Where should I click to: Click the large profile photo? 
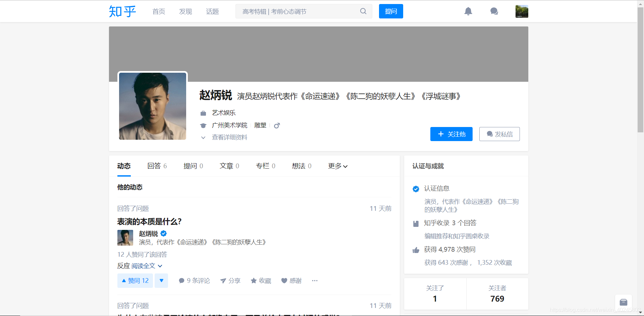coord(153,106)
